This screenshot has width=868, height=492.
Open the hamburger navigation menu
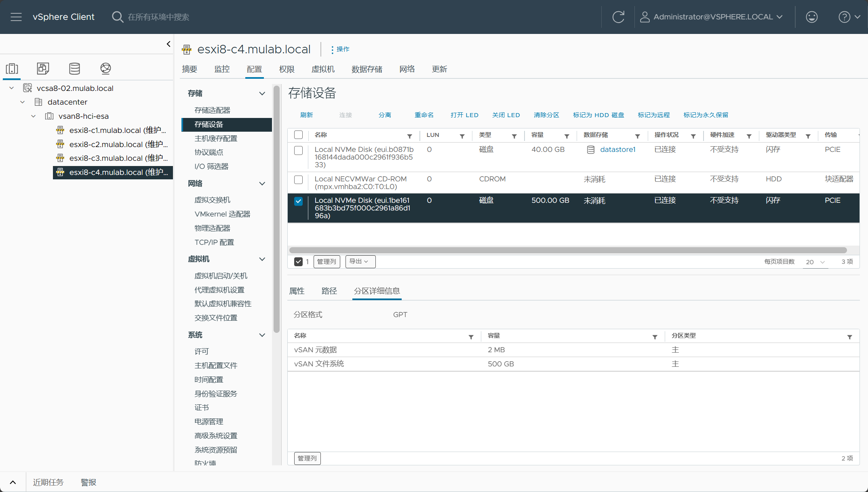[16, 17]
